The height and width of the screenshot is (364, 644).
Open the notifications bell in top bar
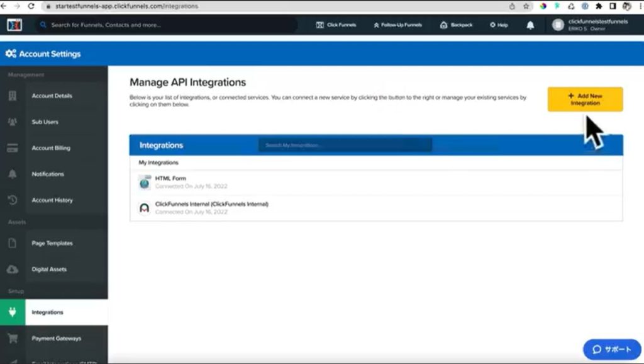pos(530,25)
